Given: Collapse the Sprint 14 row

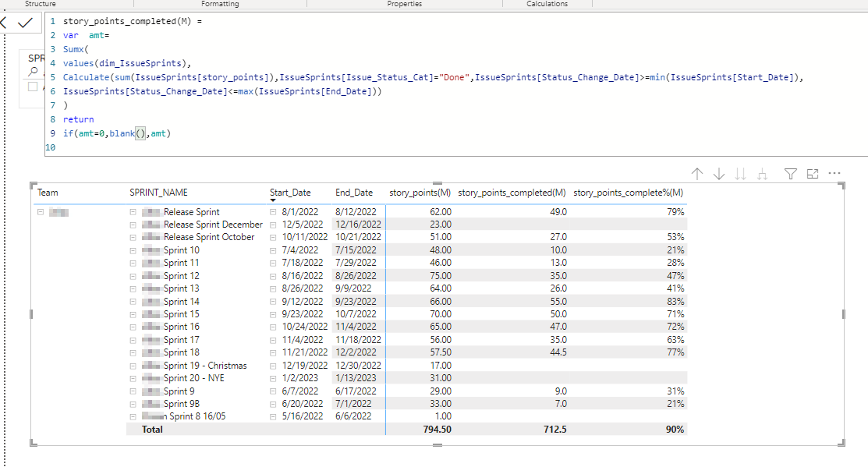Looking at the screenshot, I should coord(133,302).
